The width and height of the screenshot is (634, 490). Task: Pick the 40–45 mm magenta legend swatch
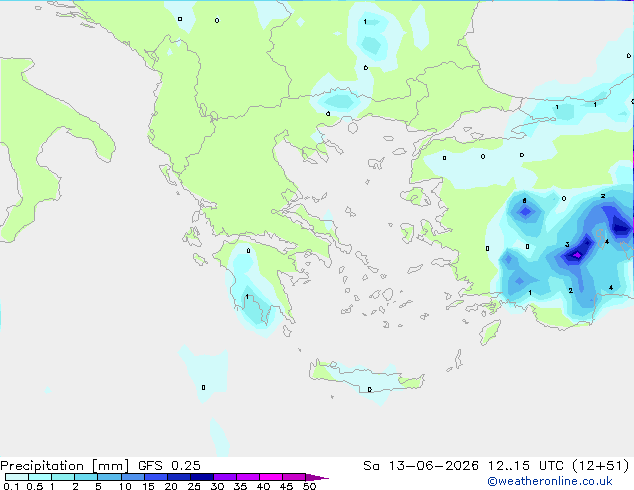pyautogui.click(x=271, y=477)
